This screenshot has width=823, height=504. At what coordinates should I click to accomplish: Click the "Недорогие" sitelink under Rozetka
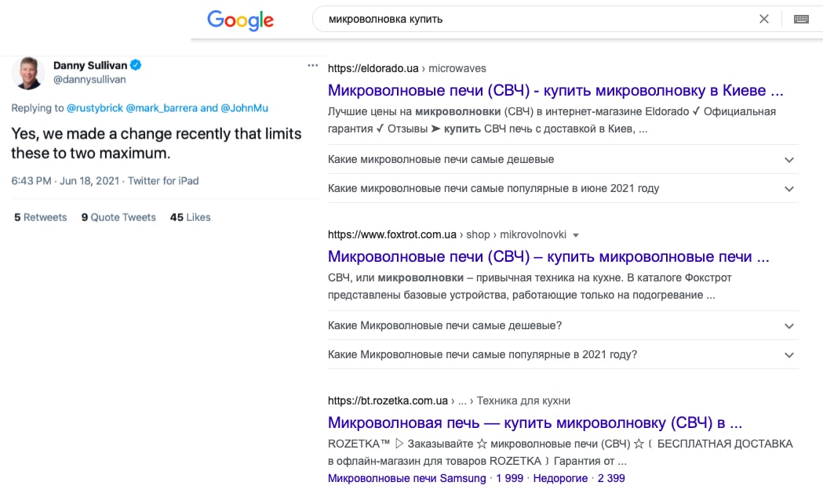560,478
